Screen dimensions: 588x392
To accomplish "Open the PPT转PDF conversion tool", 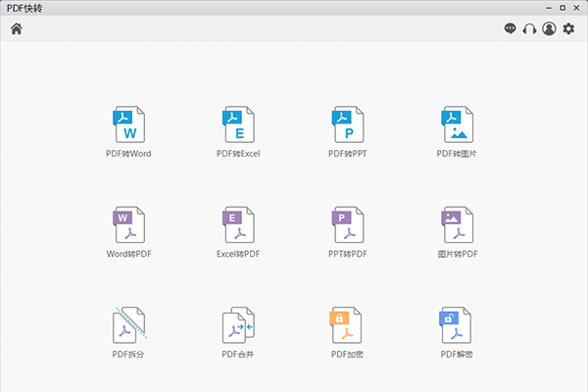I will tap(348, 225).
